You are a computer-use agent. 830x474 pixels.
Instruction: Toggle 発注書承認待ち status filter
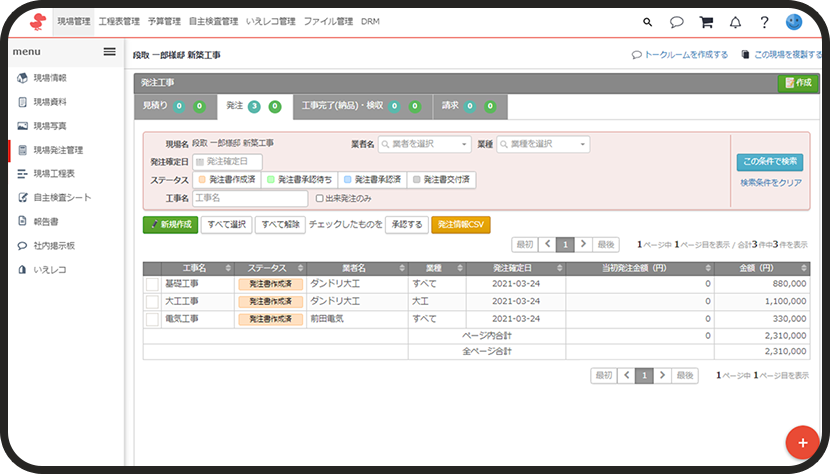coord(300,180)
